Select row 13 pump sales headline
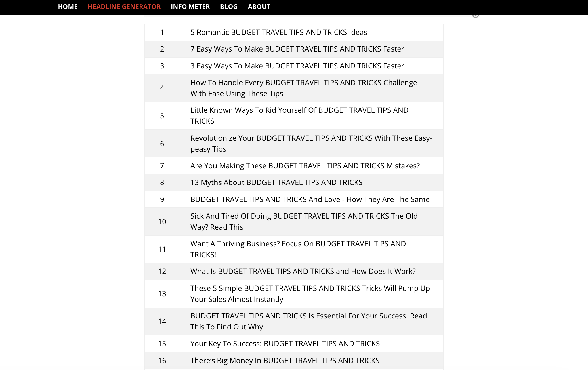 310,293
